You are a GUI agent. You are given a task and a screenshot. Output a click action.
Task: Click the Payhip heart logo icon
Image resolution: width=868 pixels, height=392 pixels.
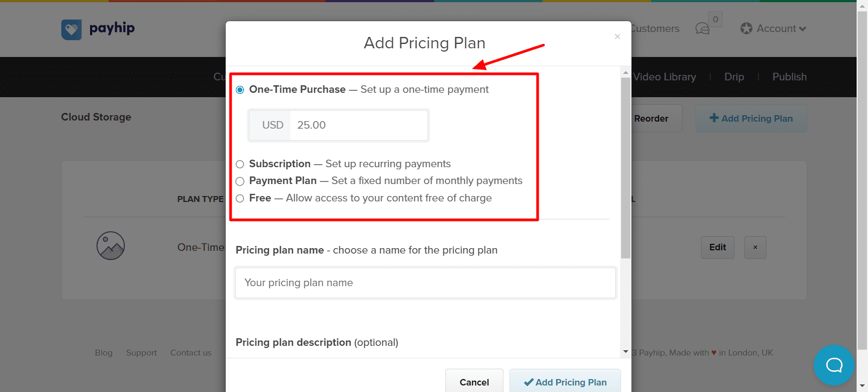72,29
